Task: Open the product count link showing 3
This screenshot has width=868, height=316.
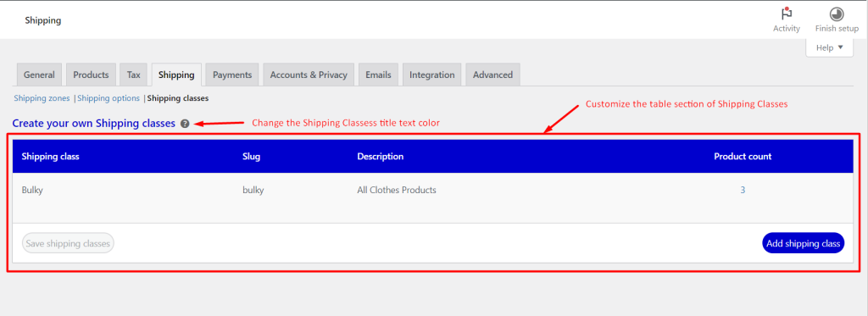Action: (x=743, y=190)
